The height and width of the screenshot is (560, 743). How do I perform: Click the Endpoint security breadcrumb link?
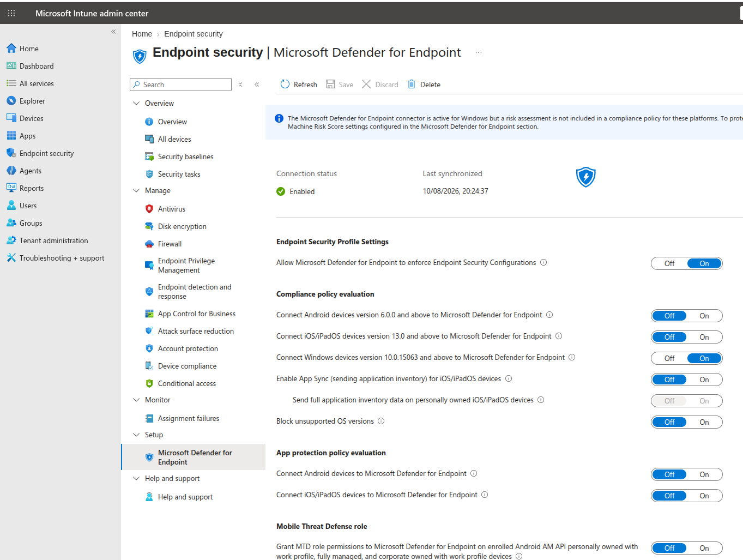[x=194, y=34]
